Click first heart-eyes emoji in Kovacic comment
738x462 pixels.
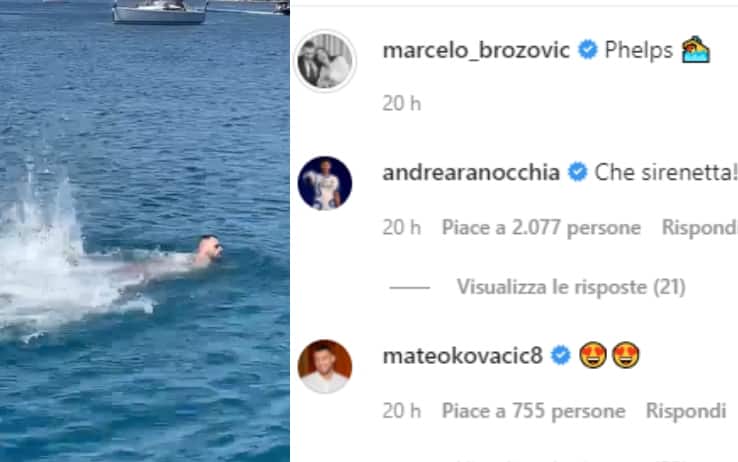click(593, 355)
